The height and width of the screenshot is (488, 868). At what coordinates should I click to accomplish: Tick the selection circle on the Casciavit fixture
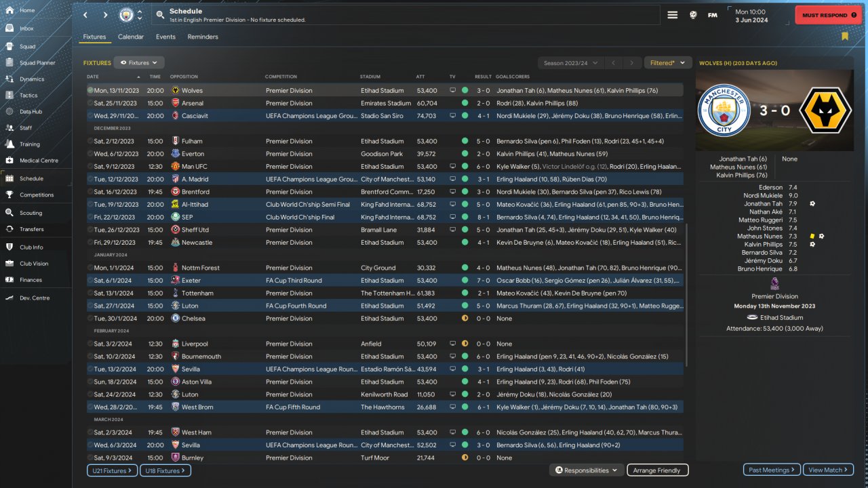point(90,116)
